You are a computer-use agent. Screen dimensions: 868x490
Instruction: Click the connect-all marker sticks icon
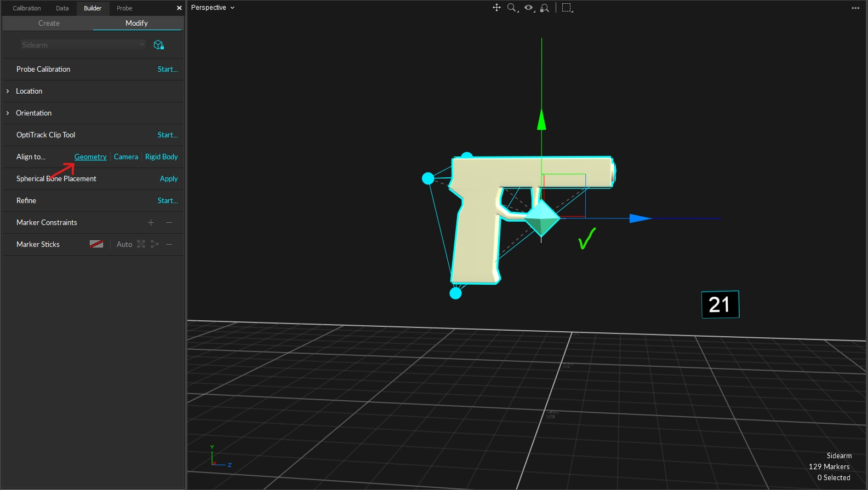[141, 244]
